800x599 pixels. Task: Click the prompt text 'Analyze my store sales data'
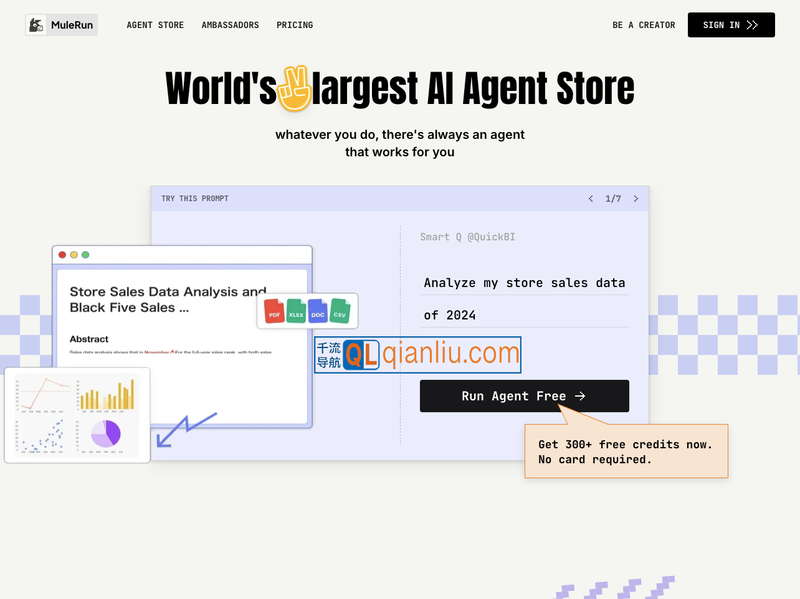524,283
